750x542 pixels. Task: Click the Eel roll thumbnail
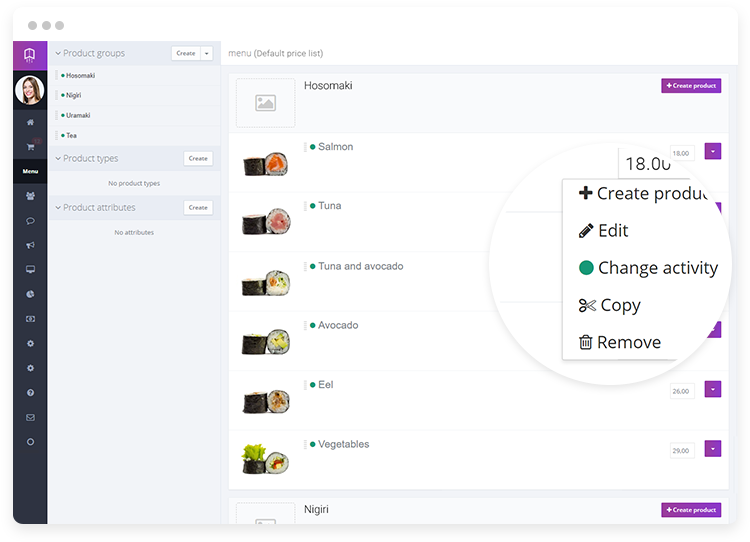tap(265, 401)
